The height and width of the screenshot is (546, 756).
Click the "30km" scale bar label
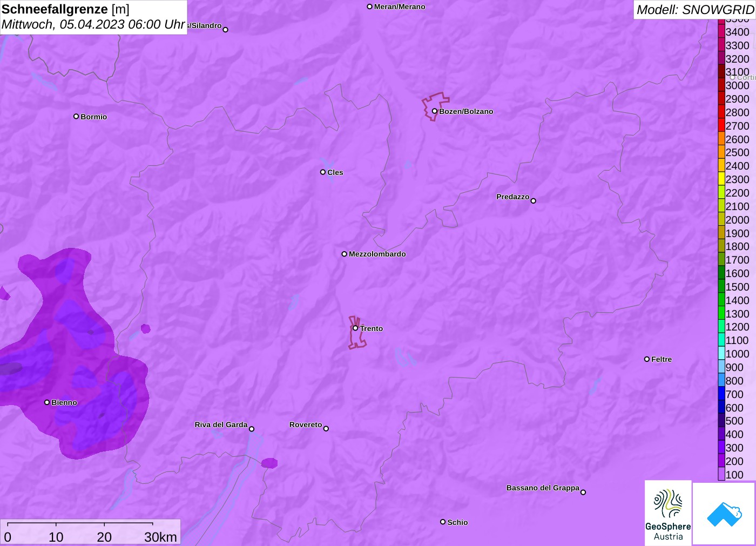coord(160,537)
